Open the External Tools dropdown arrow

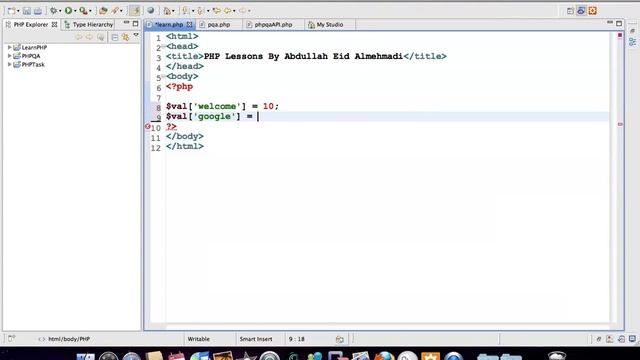[x=90, y=11]
